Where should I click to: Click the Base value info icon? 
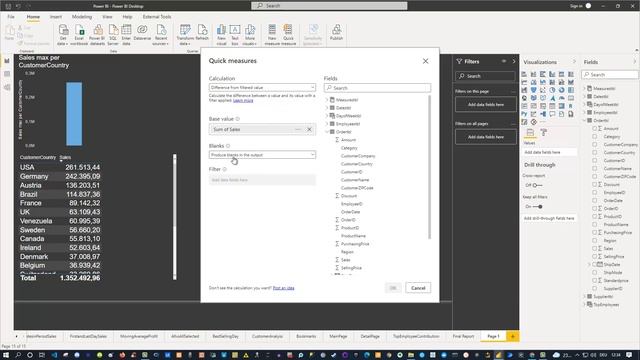238,119
